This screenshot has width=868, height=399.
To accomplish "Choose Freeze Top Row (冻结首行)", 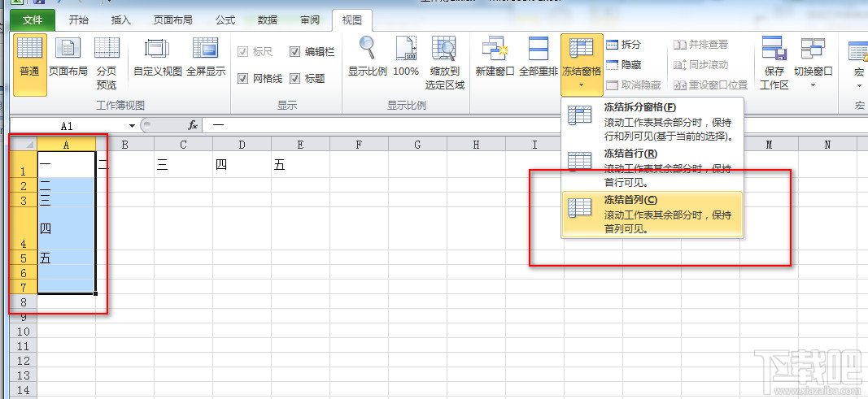I will tap(652, 167).
